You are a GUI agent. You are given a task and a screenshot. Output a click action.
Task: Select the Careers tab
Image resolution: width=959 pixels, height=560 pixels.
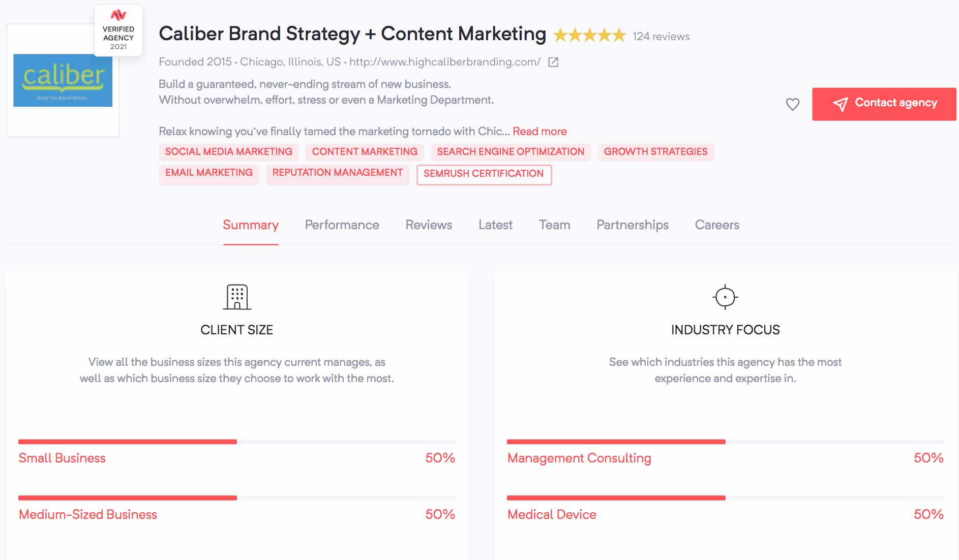[x=717, y=225]
